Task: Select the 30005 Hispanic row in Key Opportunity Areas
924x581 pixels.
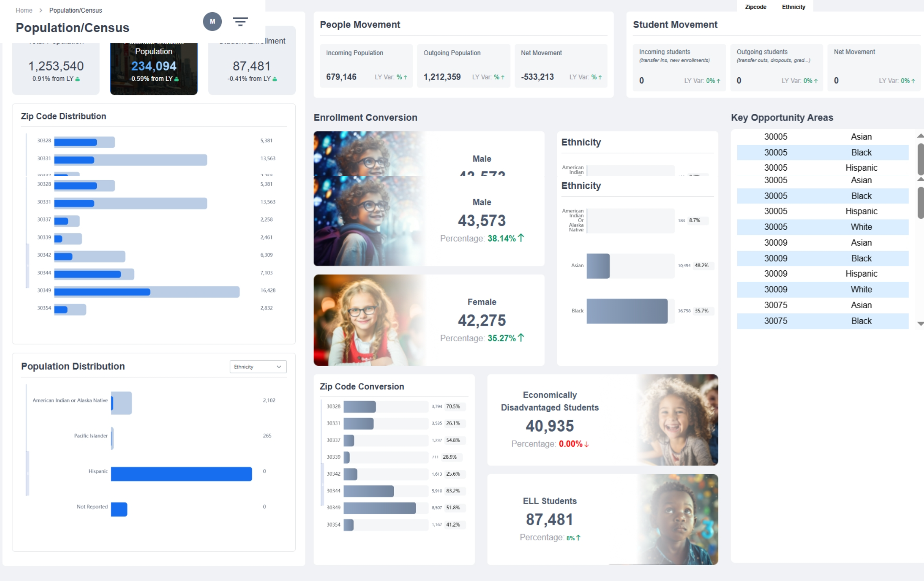Action: tap(822, 168)
